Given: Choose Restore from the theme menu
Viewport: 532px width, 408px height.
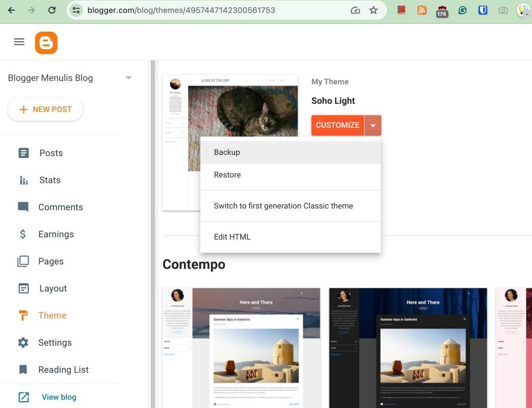Looking at the screenshot, I should [x=290, y=175].
